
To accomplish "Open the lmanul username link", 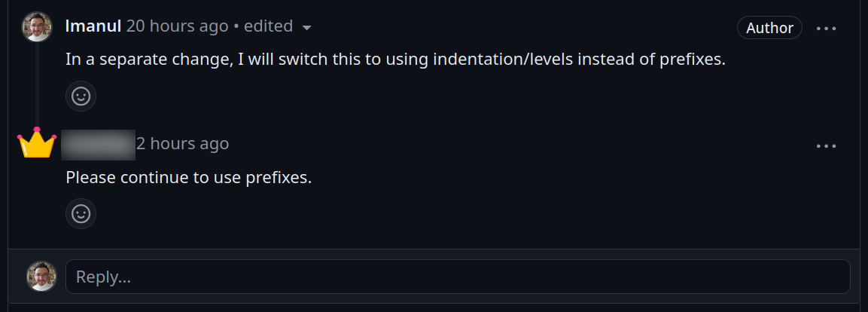I will (x=93, y=26).
